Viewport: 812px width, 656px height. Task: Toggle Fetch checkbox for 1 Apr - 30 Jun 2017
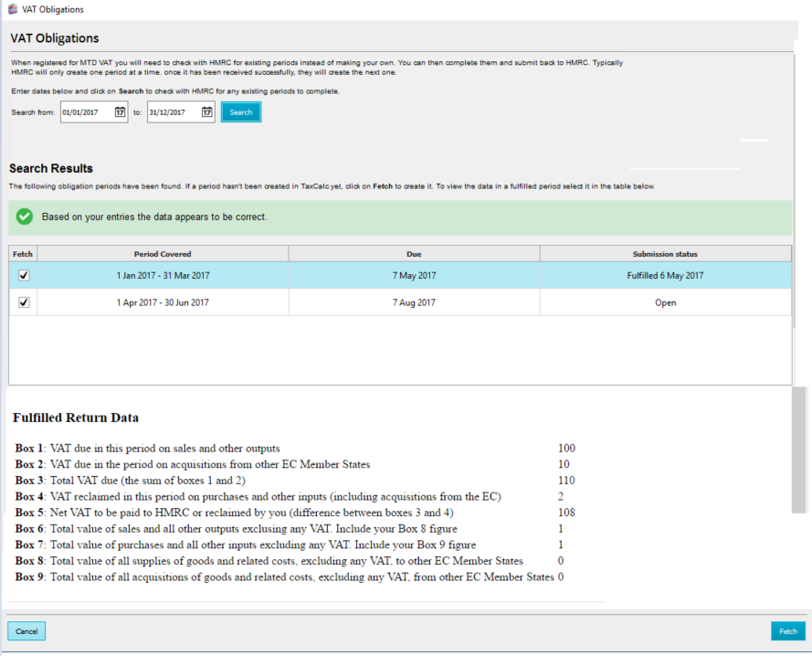point(23,302)
